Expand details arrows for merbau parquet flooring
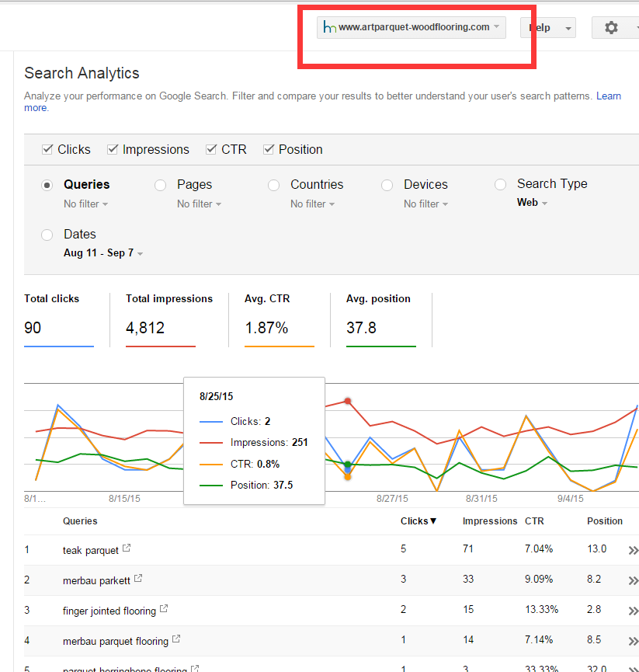 click(x=633, y=641)
